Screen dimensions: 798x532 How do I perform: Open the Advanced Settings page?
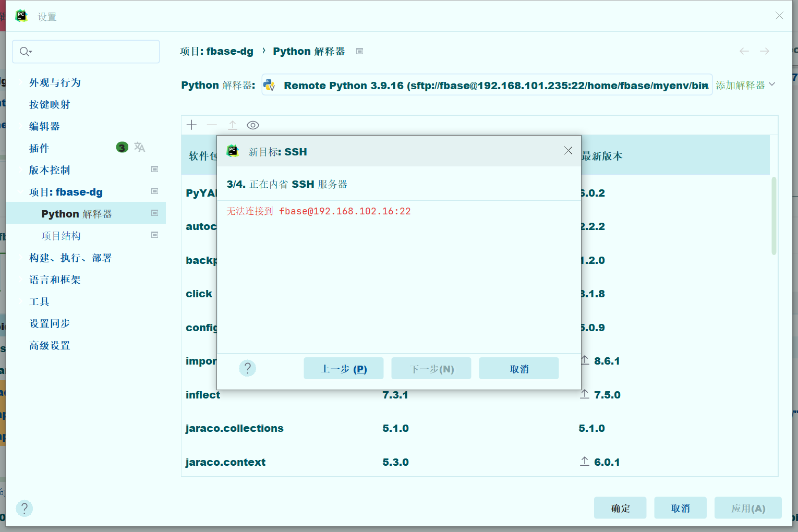point(50,345)
